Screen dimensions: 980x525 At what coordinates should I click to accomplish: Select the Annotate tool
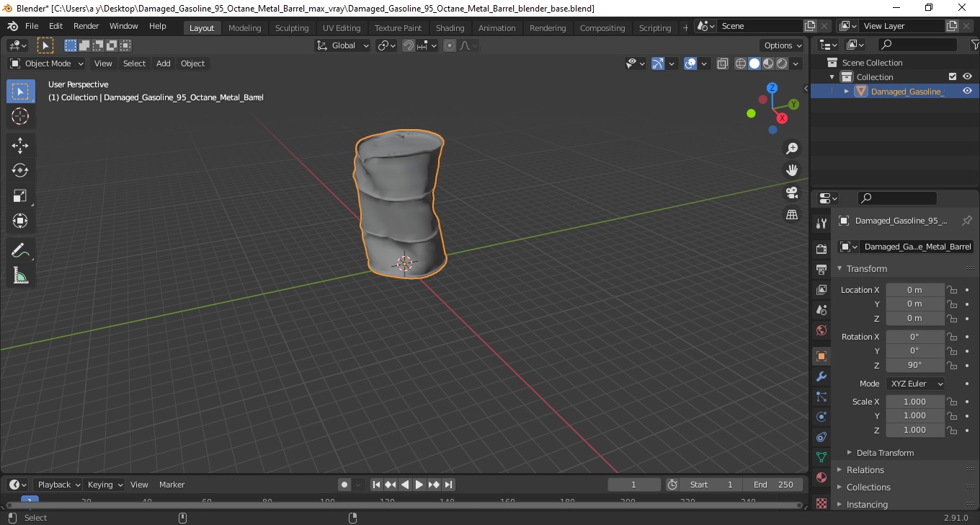pos(20,251)
